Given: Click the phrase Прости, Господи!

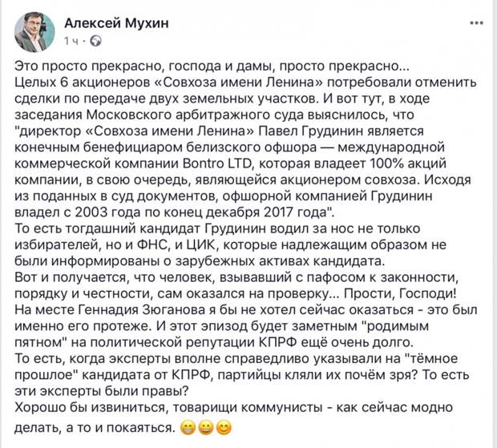Looking at the screenshot, I should (400, 293).
